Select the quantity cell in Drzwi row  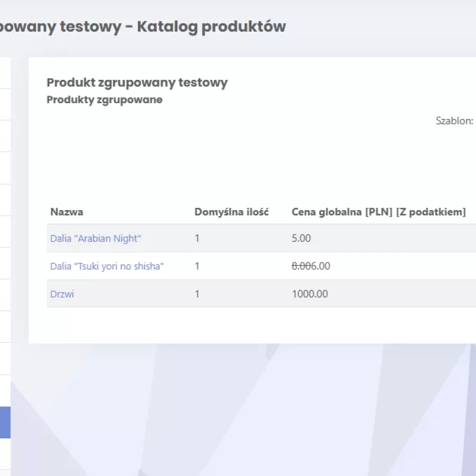click(x=197, y=294)
